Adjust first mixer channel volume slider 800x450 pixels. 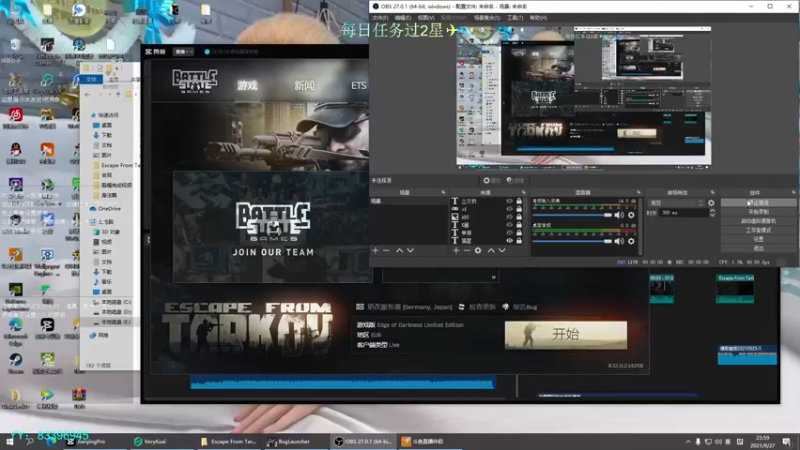coord(572,215)
